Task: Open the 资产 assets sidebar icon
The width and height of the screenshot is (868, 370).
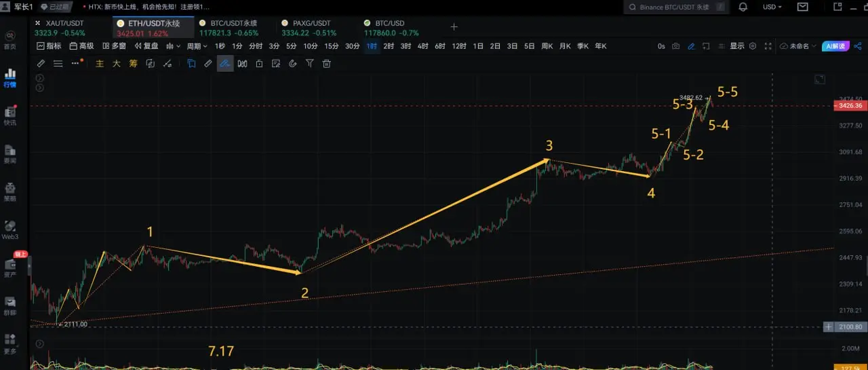Action: click(x=9, y=268)
